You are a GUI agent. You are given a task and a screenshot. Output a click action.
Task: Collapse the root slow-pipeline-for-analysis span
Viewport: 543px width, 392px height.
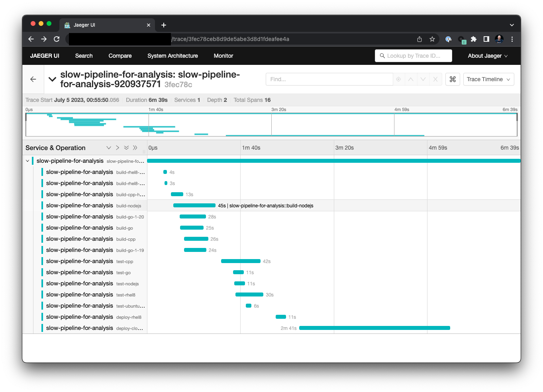[x=27, y=161]
